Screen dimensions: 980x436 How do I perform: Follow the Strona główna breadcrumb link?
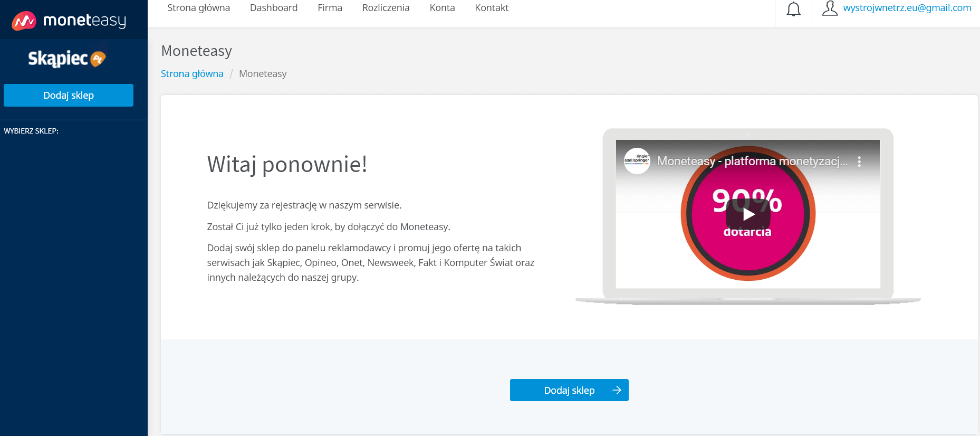coord(192,74)
